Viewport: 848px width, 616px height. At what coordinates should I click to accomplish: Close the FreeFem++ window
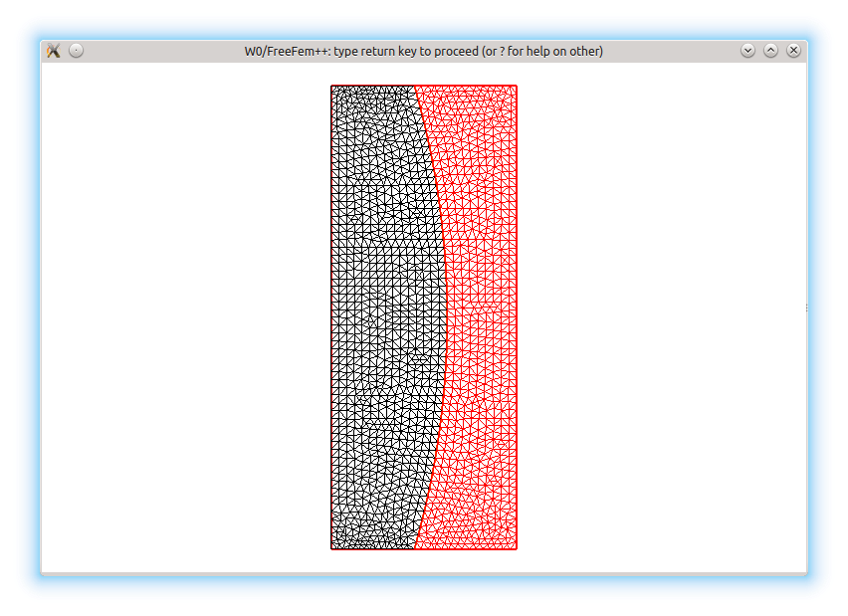coord(793,51)
